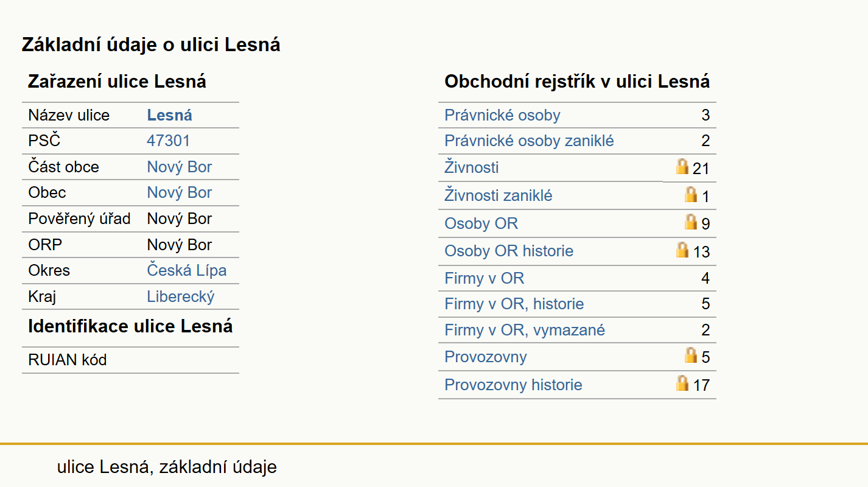Click the lock icon in the Provozovny row
Viewport: 868px width, 487px height.
[691, 355]
